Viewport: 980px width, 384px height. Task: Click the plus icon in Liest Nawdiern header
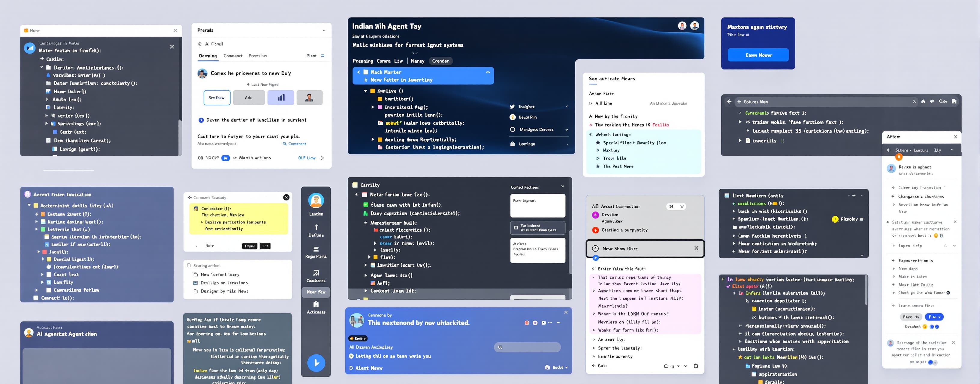[x=854, y=196]
